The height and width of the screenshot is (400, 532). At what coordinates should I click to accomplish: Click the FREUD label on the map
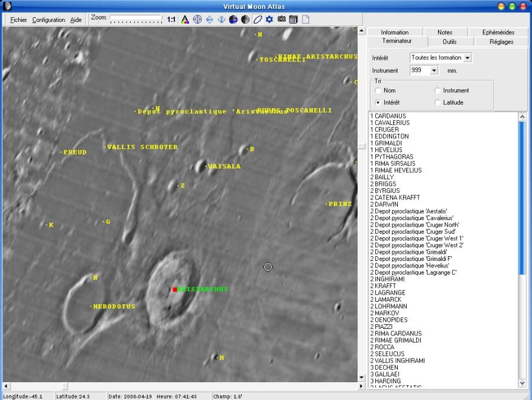(74, 153)
